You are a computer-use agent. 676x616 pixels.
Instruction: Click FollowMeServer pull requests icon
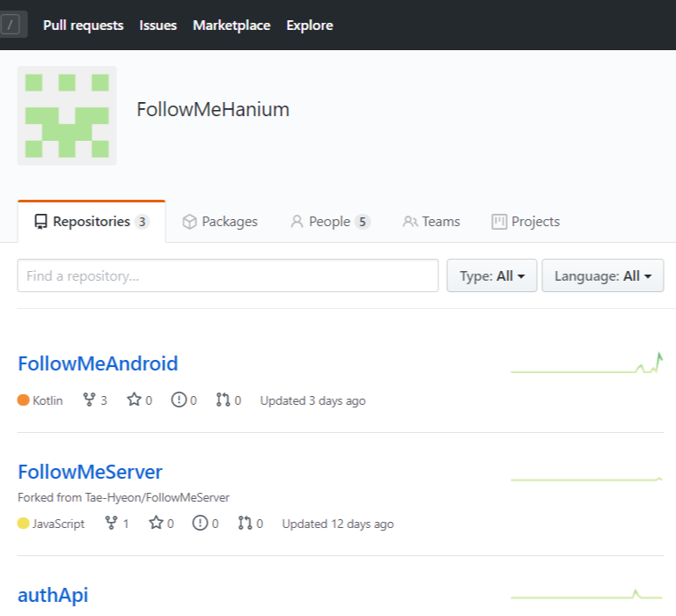[245, 523]
